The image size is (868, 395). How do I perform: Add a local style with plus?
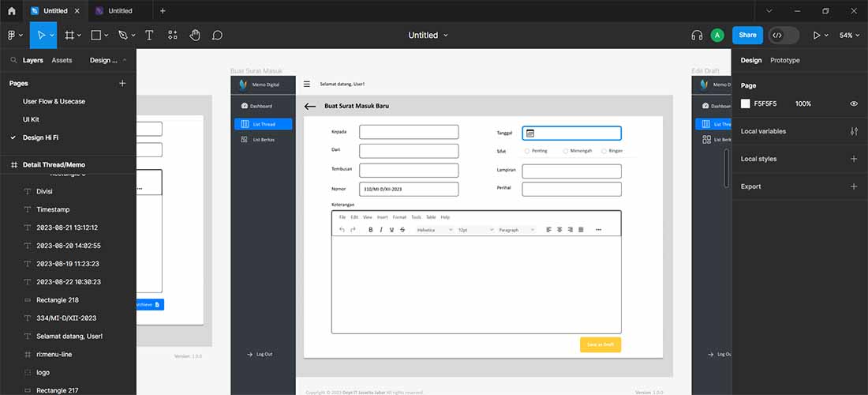[x=854, y=159]
